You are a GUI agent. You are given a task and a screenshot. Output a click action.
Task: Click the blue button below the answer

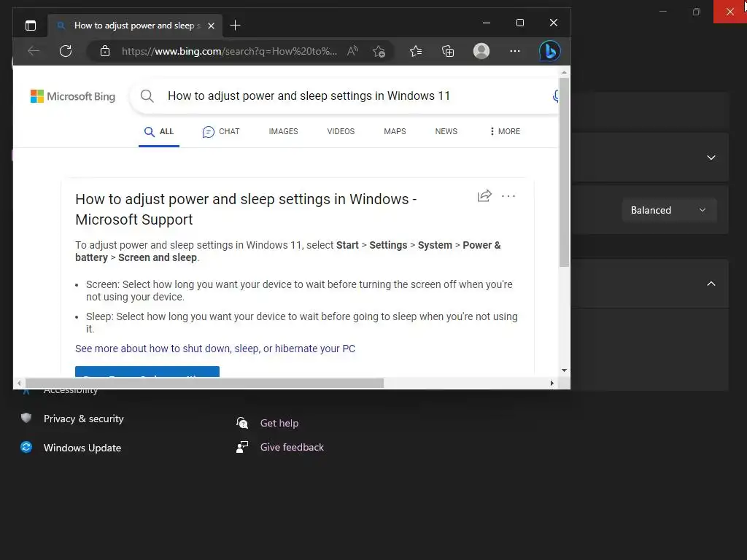click(147, 372)
